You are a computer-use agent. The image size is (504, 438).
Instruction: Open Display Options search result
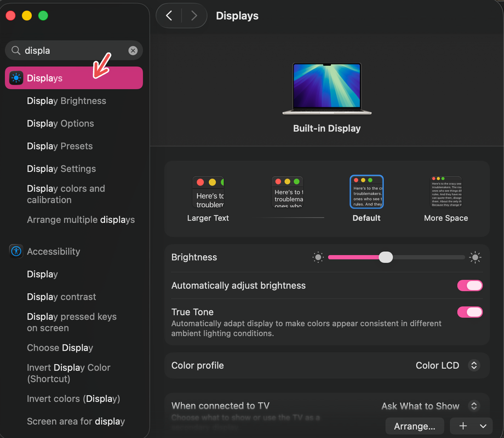tap(60, 123)
